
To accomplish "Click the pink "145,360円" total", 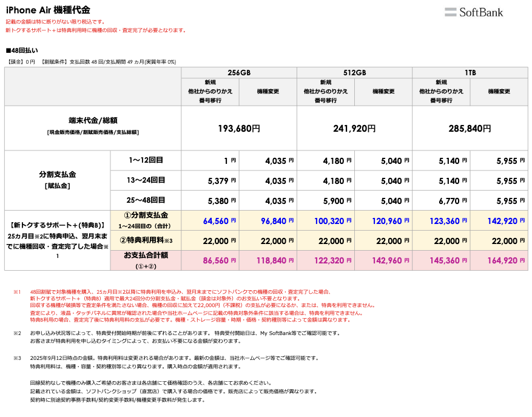I will (448, 260).
